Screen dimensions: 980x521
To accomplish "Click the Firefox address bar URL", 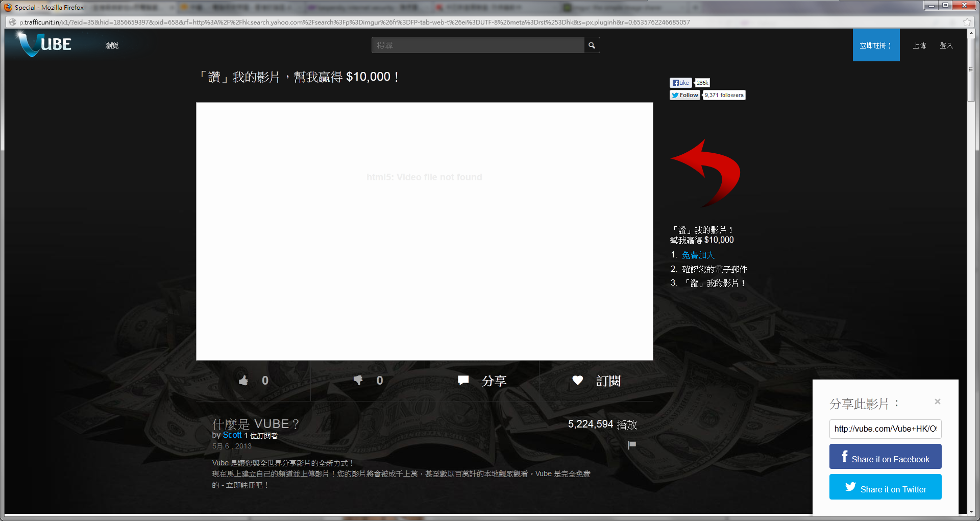I will [355, 22].
